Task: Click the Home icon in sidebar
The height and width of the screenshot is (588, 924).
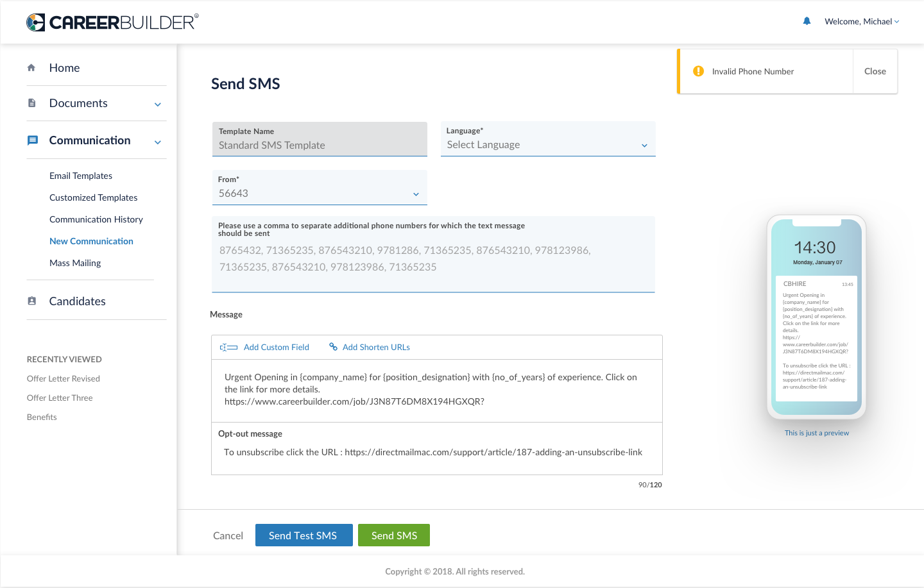Action: 31,68
